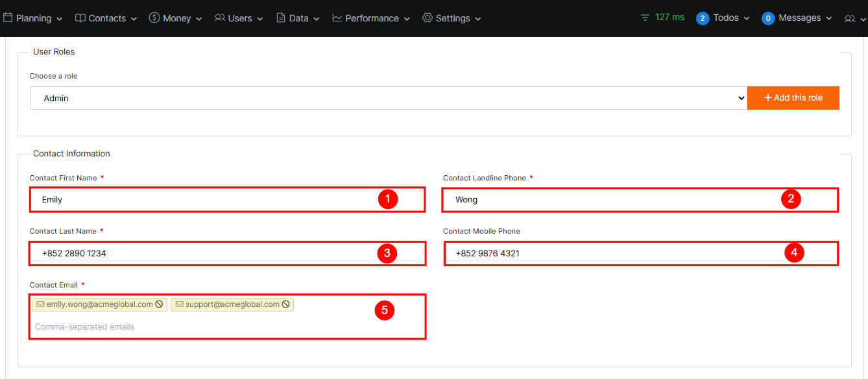The width and height of the screenshot is (868, 379).
Task: Click the Messages count badge showing 0
Action: pos(768,18)
